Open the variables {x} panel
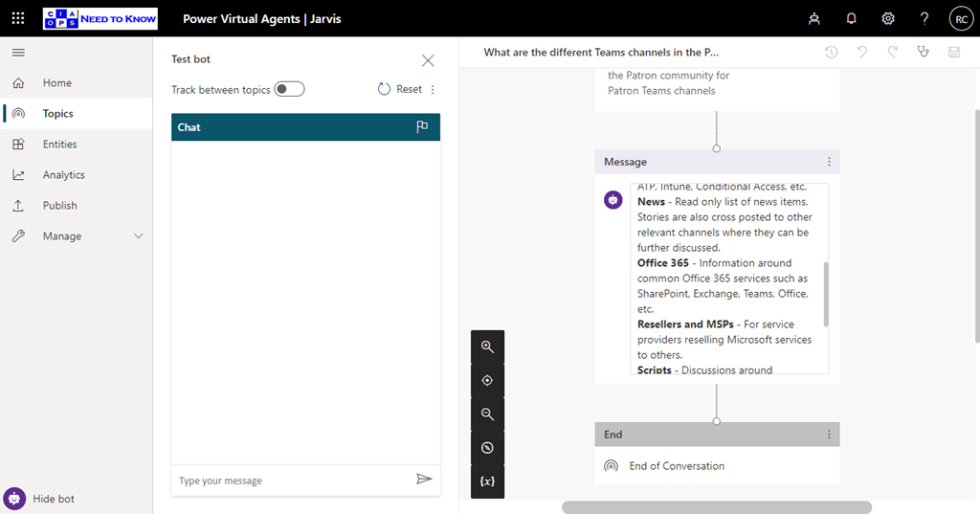Viewport: 980px width, 514px height. [x=487, y=481]
